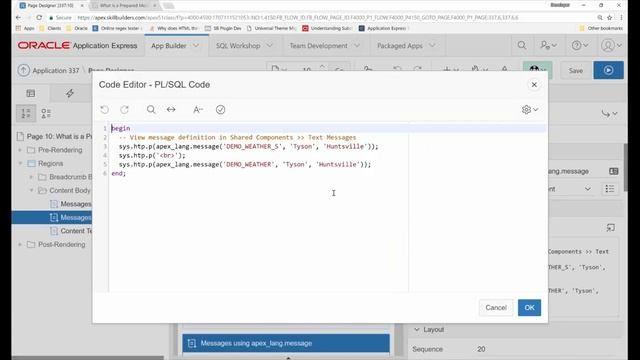Click the browser back arrow
The width and height of the screenshot is (640, 360).
18,18
